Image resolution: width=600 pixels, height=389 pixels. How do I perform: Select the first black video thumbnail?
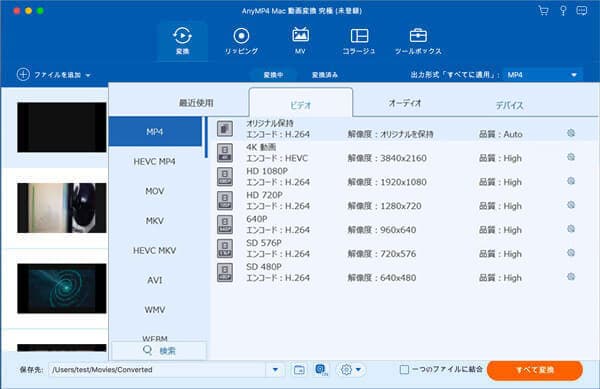click(62, 127)
